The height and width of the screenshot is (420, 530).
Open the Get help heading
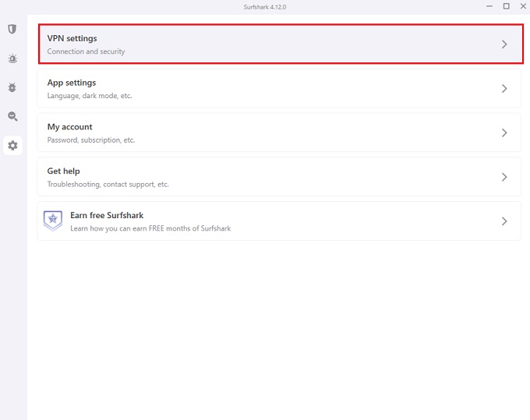[64, 171]
